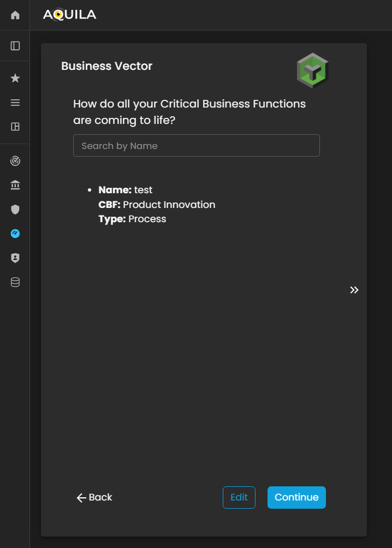Focus the Search by Name field
392x548 pixels.
196,146
